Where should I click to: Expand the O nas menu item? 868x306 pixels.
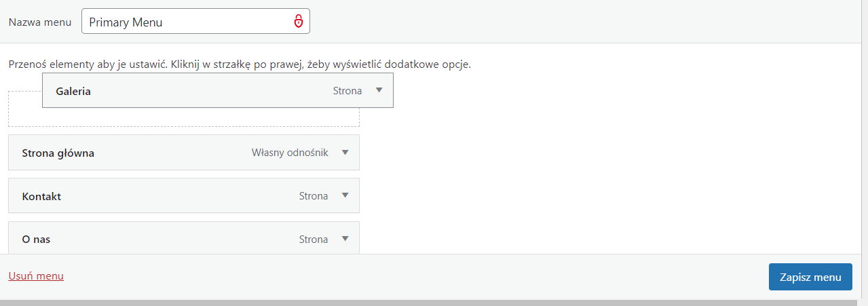(345, 239)
